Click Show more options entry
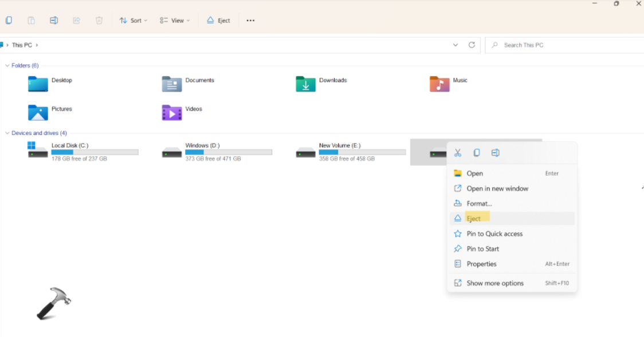The image size is (644, 337). click(494, 283)
